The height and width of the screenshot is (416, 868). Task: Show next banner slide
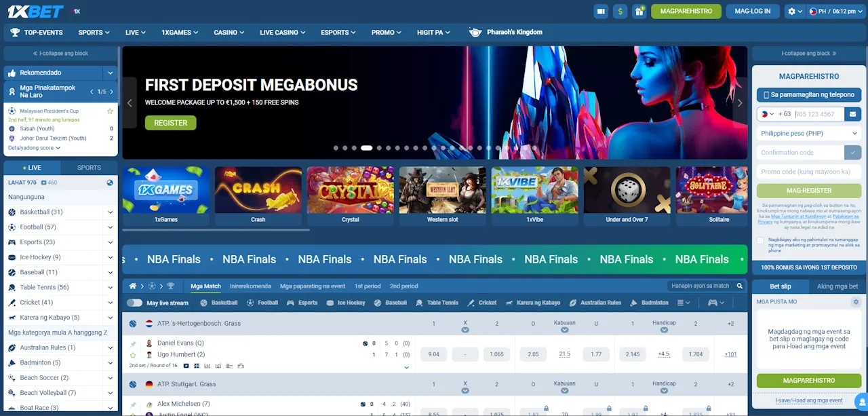(x=740, y=103)
